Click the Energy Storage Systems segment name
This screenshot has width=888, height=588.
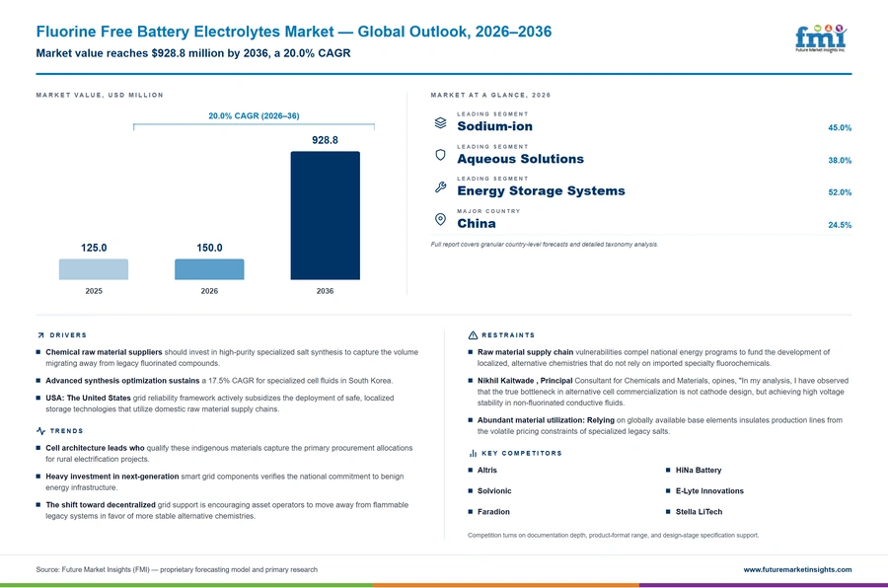541,190
